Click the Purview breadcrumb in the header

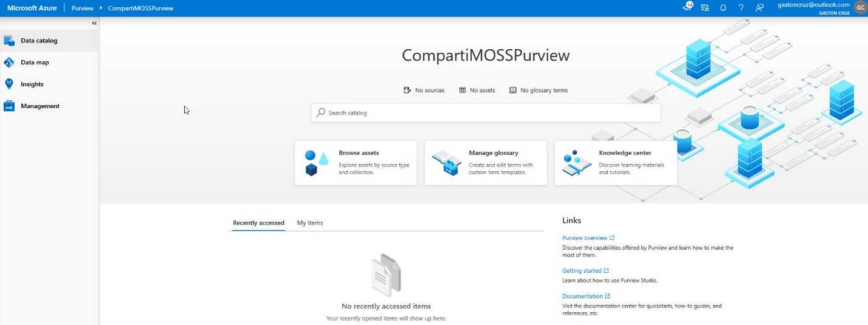(x=83, y=9)
